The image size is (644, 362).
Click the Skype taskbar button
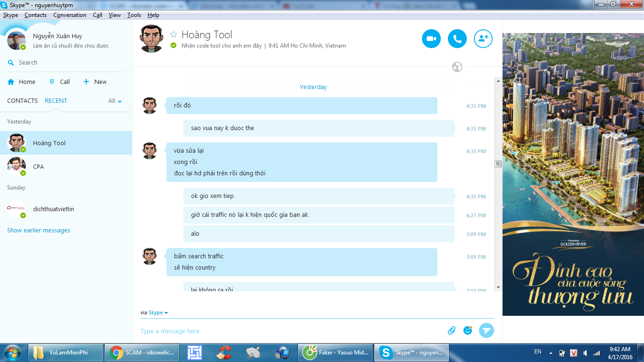412,353
